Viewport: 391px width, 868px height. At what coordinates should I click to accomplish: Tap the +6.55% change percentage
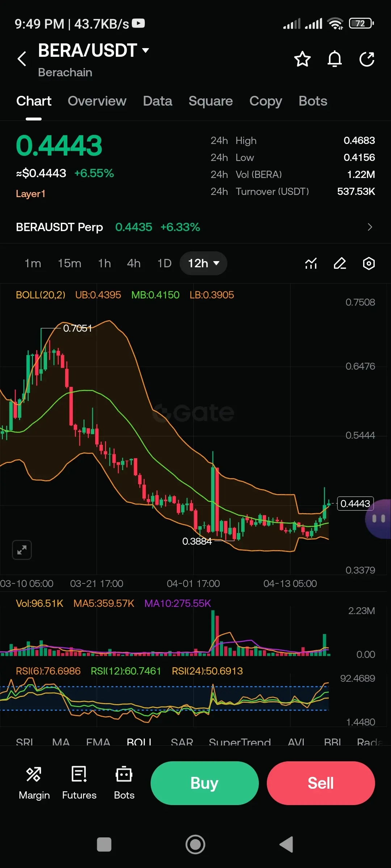coord(94,174)
